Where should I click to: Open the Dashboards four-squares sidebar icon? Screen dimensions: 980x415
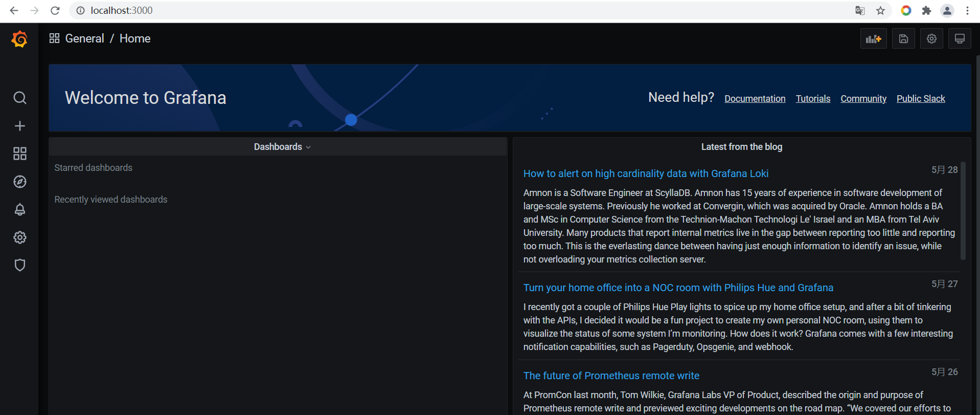20,154
